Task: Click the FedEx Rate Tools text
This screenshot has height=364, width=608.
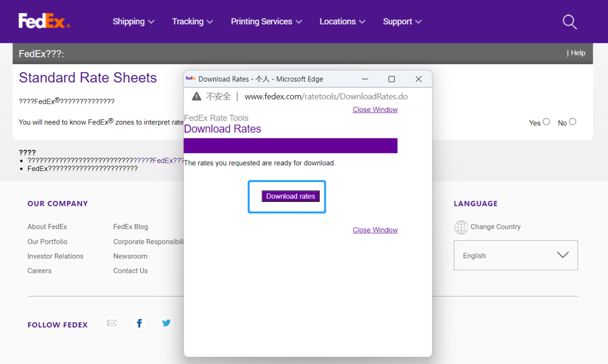Action: tap(216, 118)
